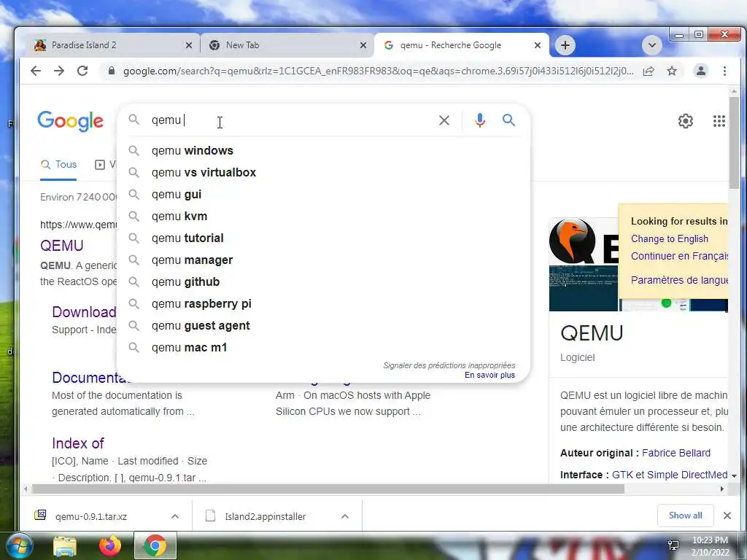This screenshot has width=747, height=560.
Task: Choose suggestion qemu windows
Action: [323, 150]
